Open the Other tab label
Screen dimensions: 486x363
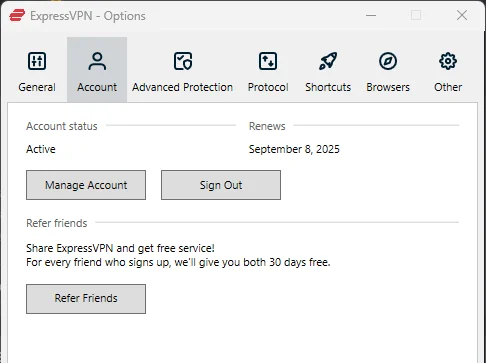point(448,87)
